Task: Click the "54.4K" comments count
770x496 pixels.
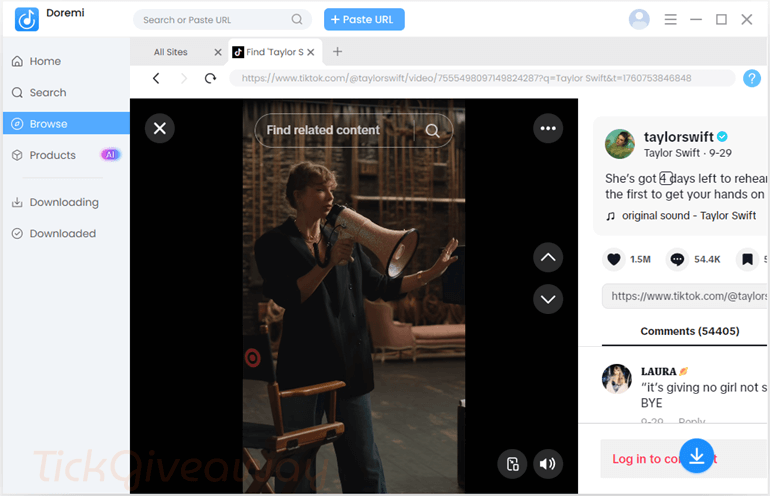Action: tap(707, 259)
